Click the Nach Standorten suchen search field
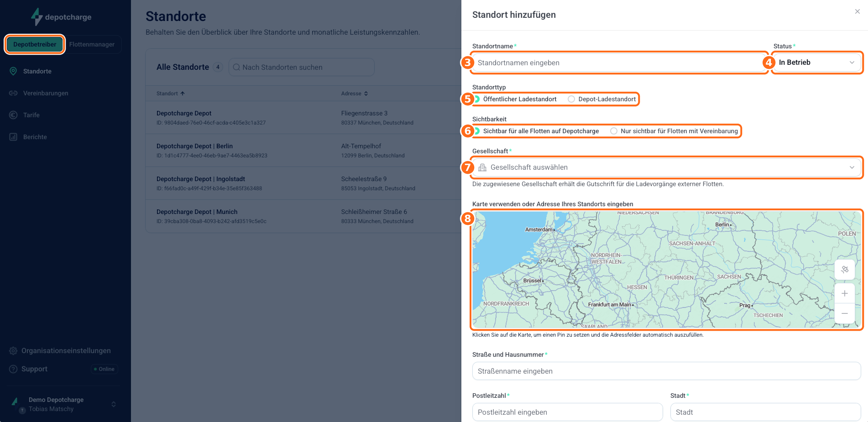Screen dimensions: 868x422 coord(301,67)
